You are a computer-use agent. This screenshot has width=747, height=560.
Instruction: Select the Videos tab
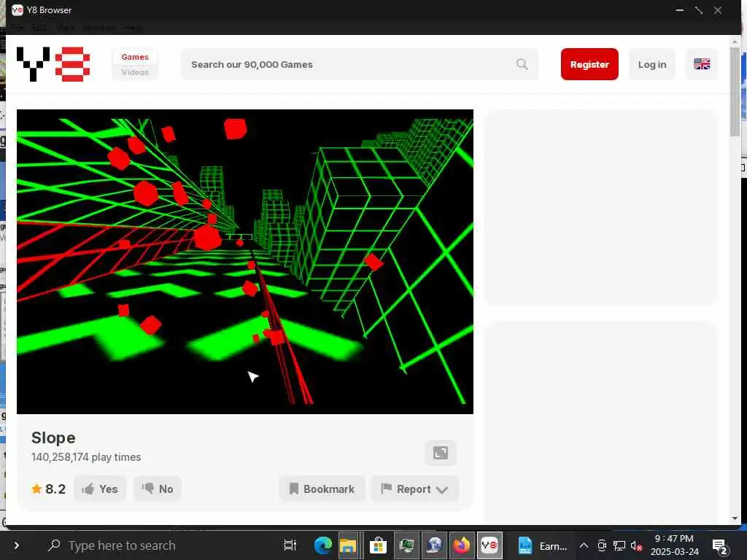pyautogui.click(x=135, y=72)
